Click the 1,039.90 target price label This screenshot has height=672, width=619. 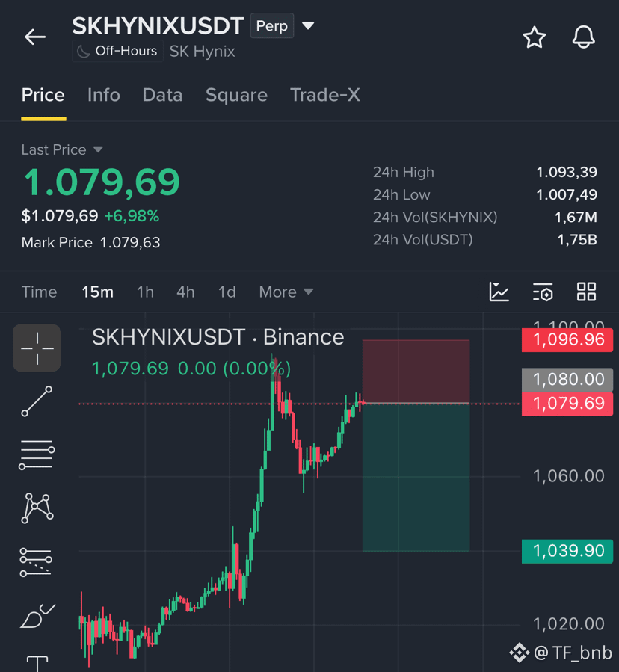(x=567, y=551)
